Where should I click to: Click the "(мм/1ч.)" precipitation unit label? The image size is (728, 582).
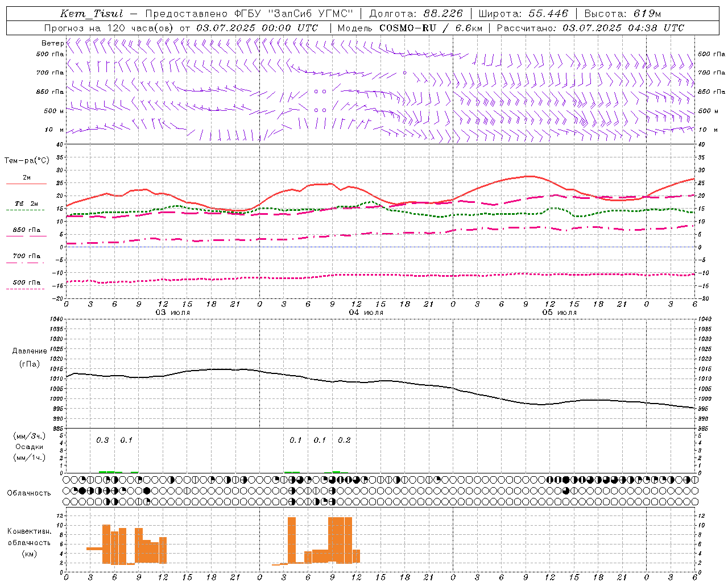pyautogui.click(x=30, y=458)
